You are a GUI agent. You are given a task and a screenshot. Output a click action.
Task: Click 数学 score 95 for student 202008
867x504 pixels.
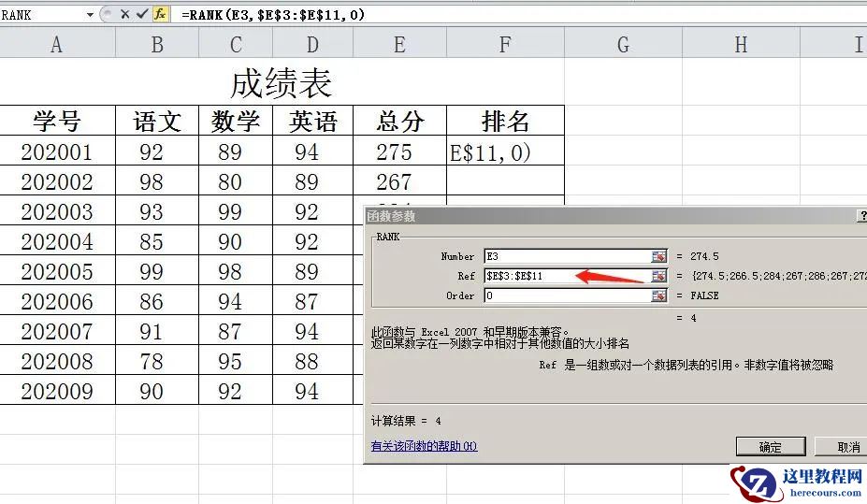pyautogui.click(x=236, y=360)
